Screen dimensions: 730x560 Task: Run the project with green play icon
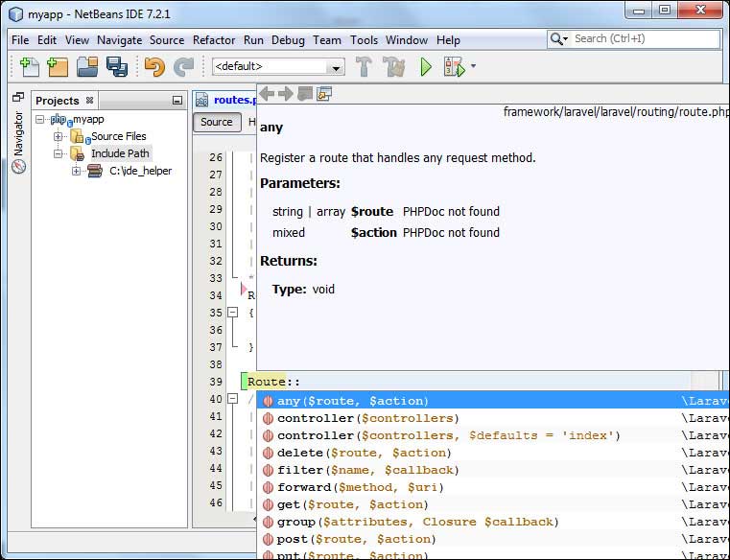(x=427, y=67)
